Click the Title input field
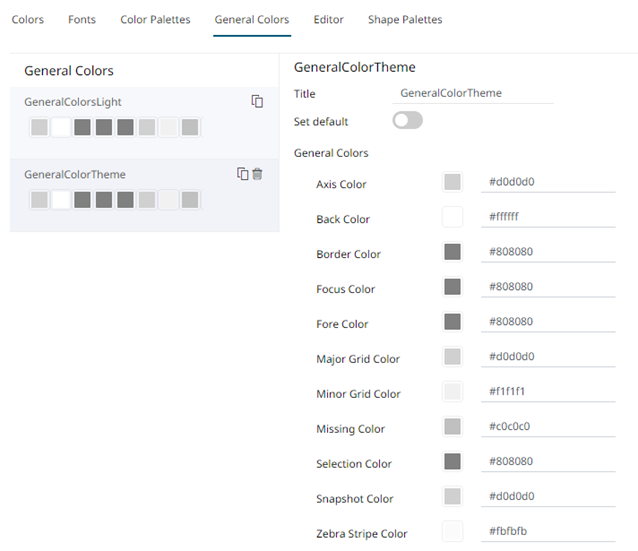The height and width of the screenshot is (551, 638). tap(474, 93)
